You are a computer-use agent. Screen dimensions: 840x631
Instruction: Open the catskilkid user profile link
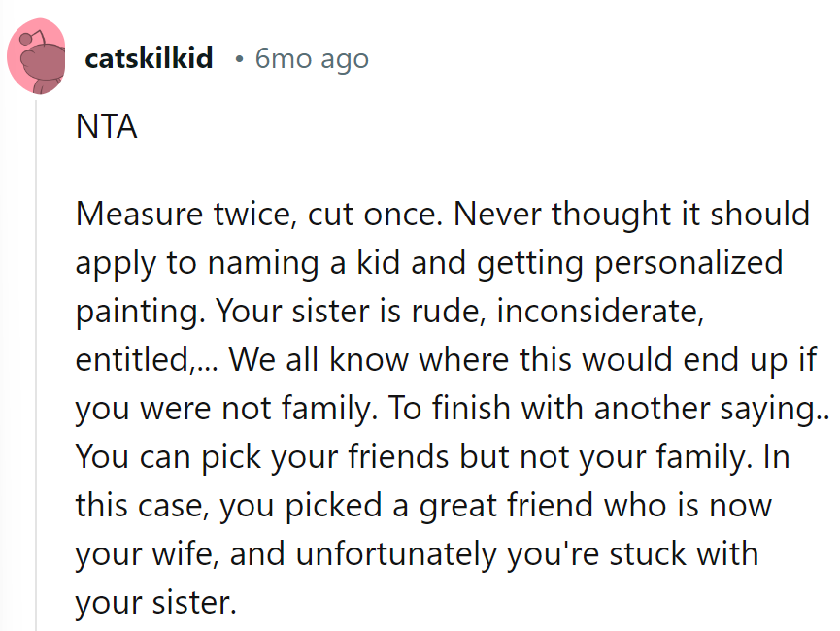coord(149,58)
